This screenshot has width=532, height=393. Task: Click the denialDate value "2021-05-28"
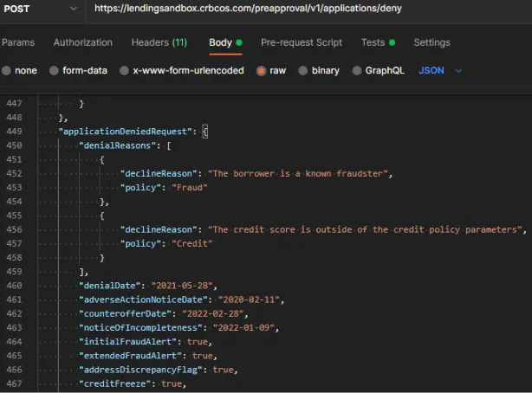click(182, 286)
